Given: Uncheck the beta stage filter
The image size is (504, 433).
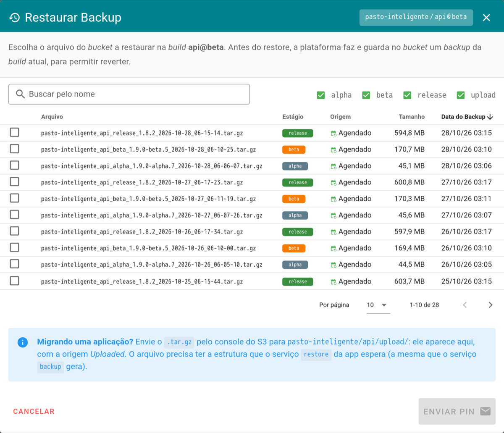Looking at the screenshot, I should 366,95.
